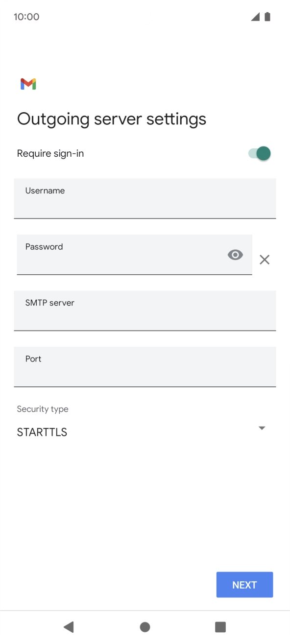Focus the Password input field
This screenshot has width=290, height=644.
[x=134, y=255]
